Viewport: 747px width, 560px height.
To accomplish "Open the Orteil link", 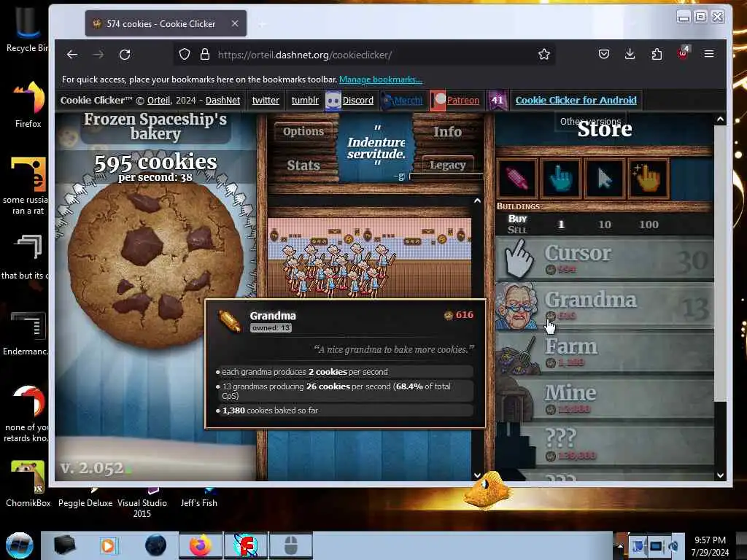I will [158, 100].
